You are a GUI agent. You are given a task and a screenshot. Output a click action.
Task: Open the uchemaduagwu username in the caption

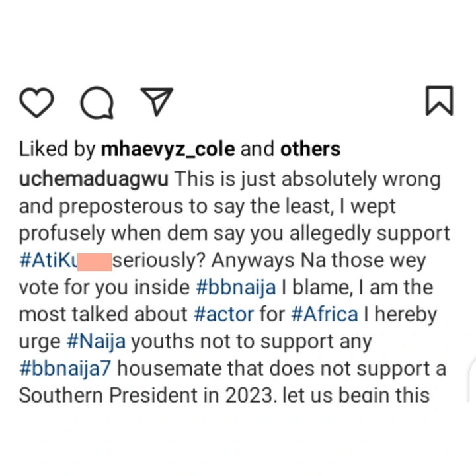pyautogui.click(x=94, y=179)
